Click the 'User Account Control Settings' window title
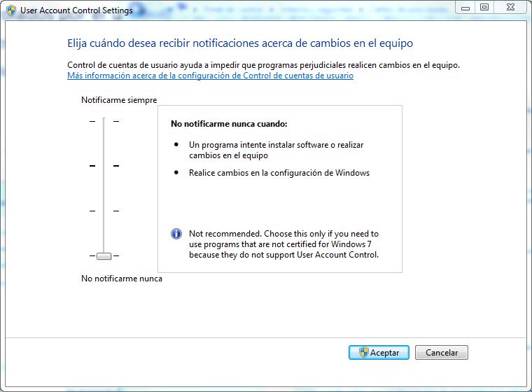The width and height of the screenshot is (532, 392). pyautogui.click(x=76, y=10)
